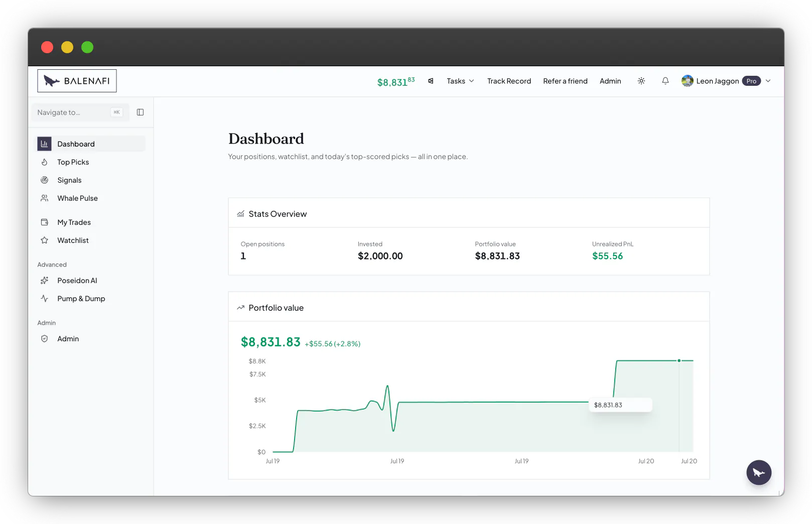This screenshot has height=524, width=812.
Task: Click the Unrealized PnL value "$55.56"
Action: [607, 256]
